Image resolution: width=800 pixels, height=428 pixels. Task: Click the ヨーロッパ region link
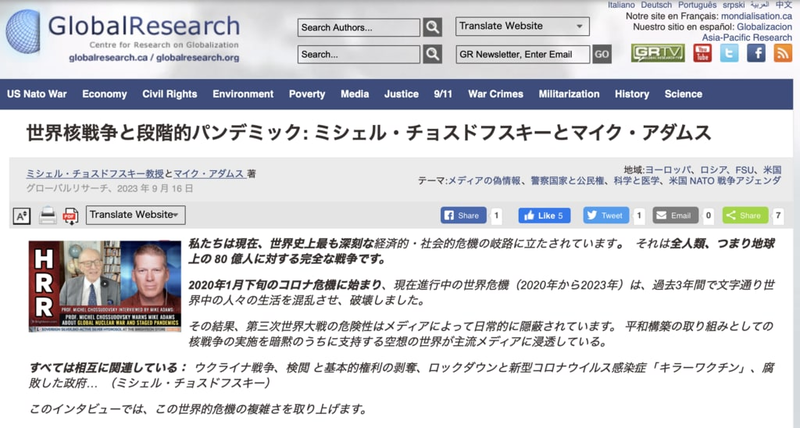click(x=669, y=170)
